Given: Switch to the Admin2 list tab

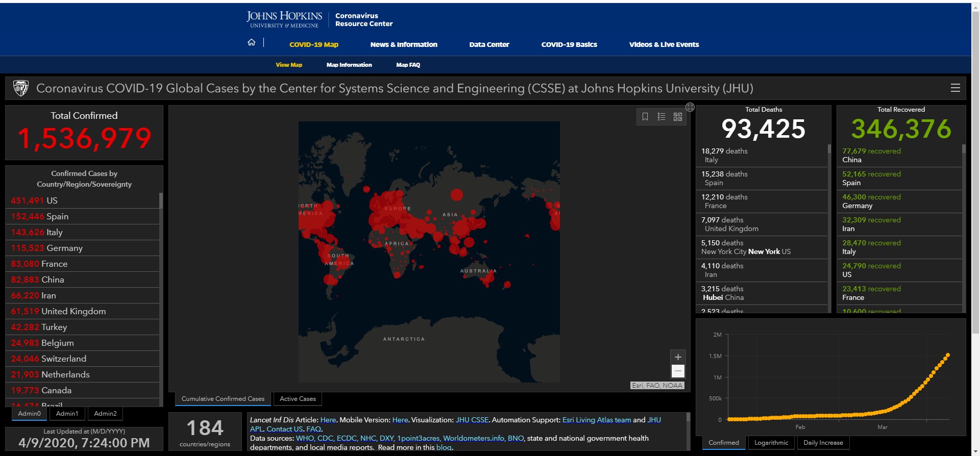Looking at the screenshot, I should pyautogui.click(x=105, y=414).
